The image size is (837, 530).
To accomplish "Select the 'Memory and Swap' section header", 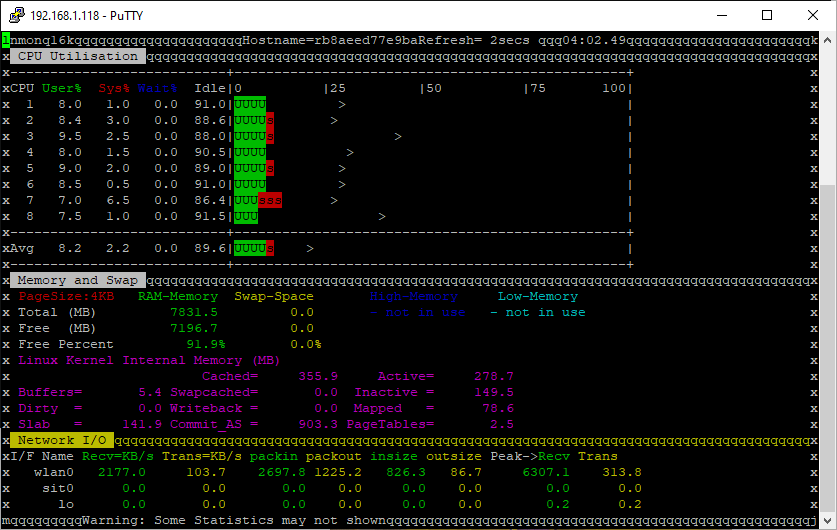I will [x=78, y=280].
